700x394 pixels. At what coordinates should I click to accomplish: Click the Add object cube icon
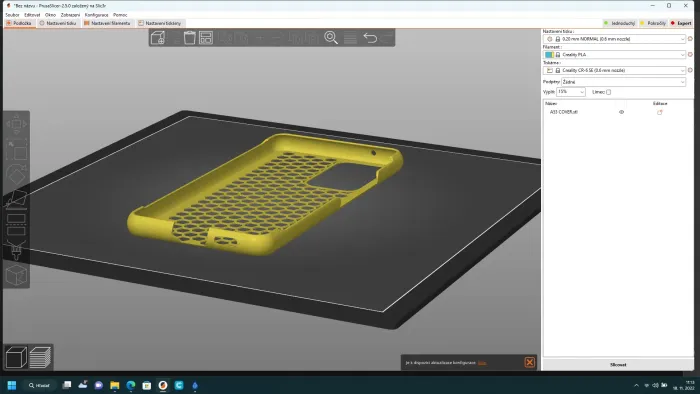158,38
